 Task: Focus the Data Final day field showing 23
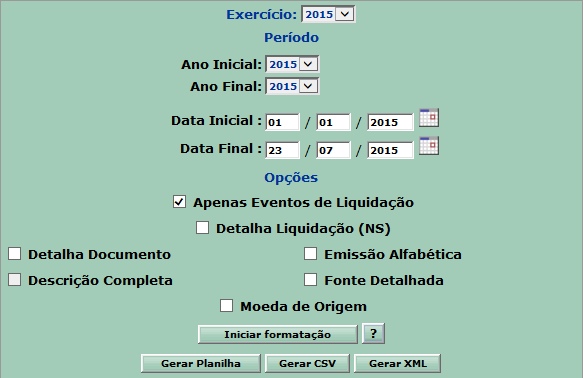click(282, 150)
